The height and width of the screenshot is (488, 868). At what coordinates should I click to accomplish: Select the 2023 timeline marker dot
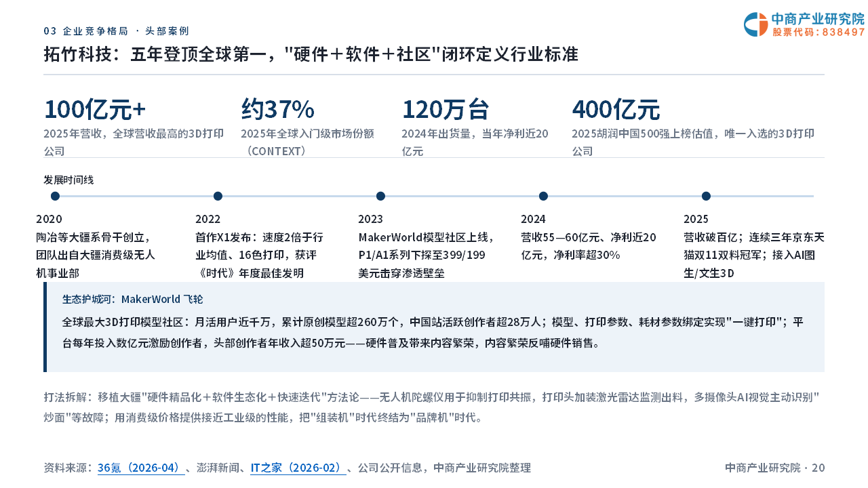click(380, 196)
